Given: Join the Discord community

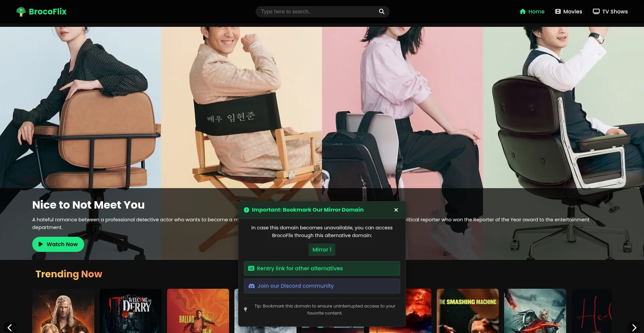Looking at the screenshot, I should click(321, 286).
